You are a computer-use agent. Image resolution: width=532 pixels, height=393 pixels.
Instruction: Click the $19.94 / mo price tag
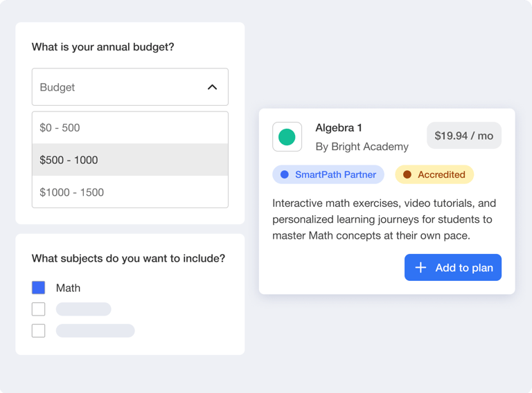[x=464, y=136]
